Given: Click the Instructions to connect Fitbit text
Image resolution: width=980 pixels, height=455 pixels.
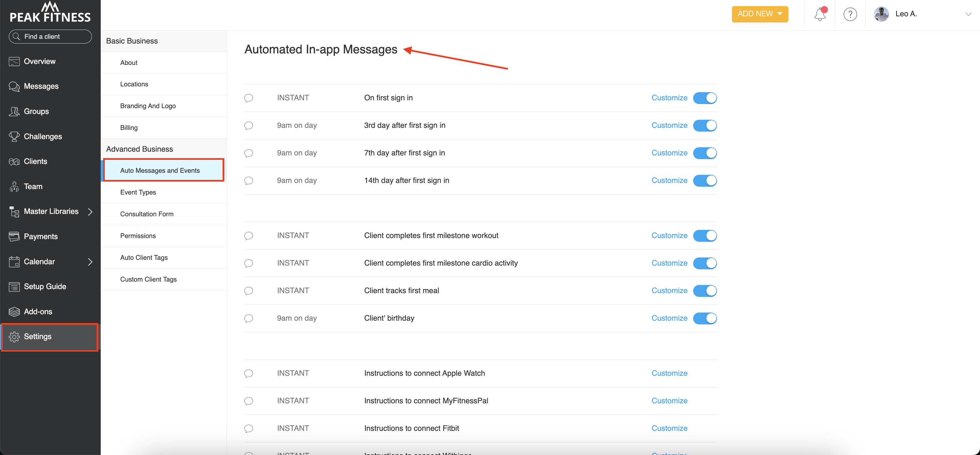Looking at the screenshot, I should click(x=412, y=428).
